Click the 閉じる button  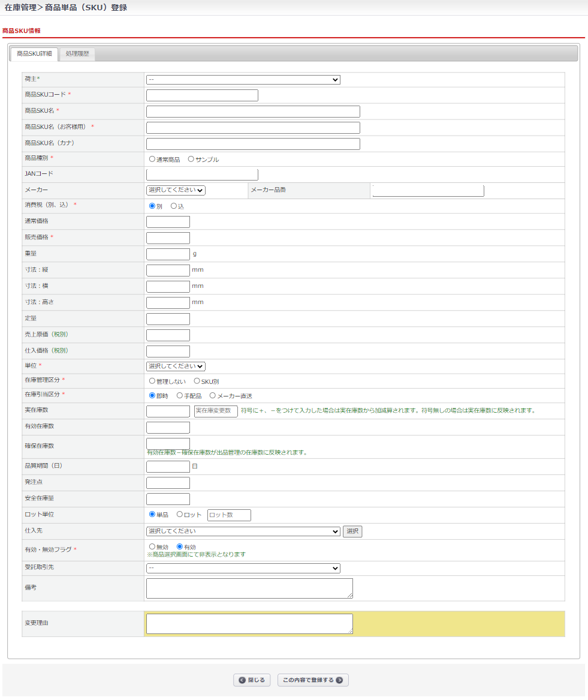[x=252, y=680]
